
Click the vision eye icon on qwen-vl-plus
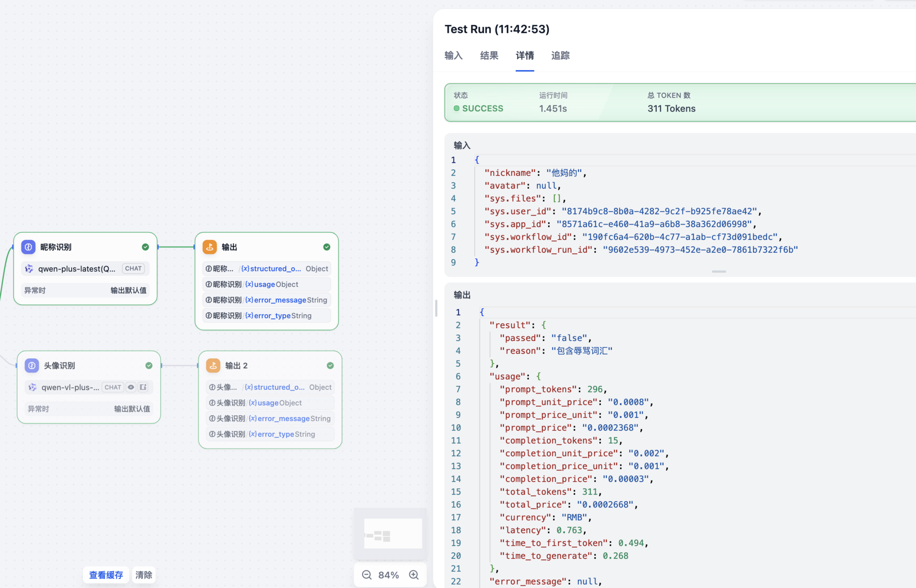131,387
